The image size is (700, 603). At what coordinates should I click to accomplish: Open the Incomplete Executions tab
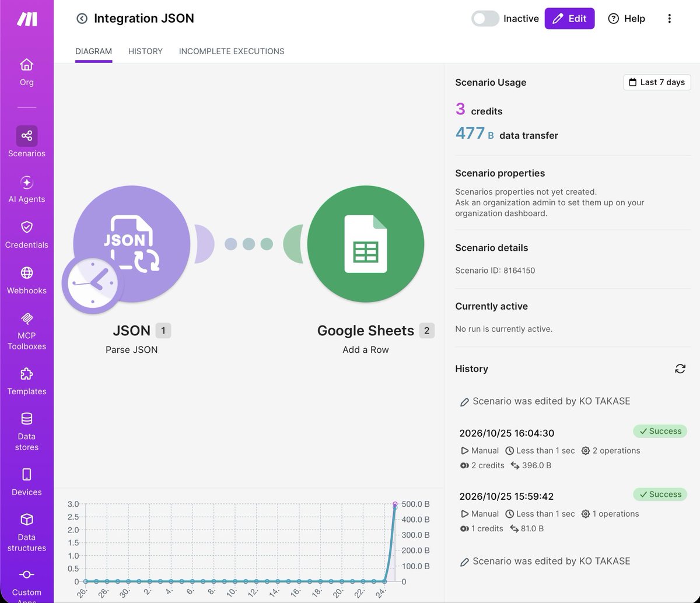coord(232,51)
